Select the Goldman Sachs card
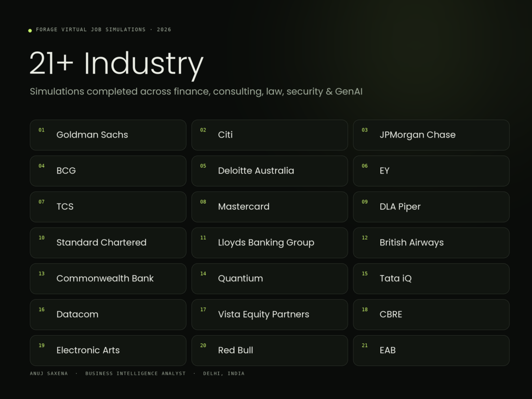Screen dimensions: 532x399 (x=108, y=135)
